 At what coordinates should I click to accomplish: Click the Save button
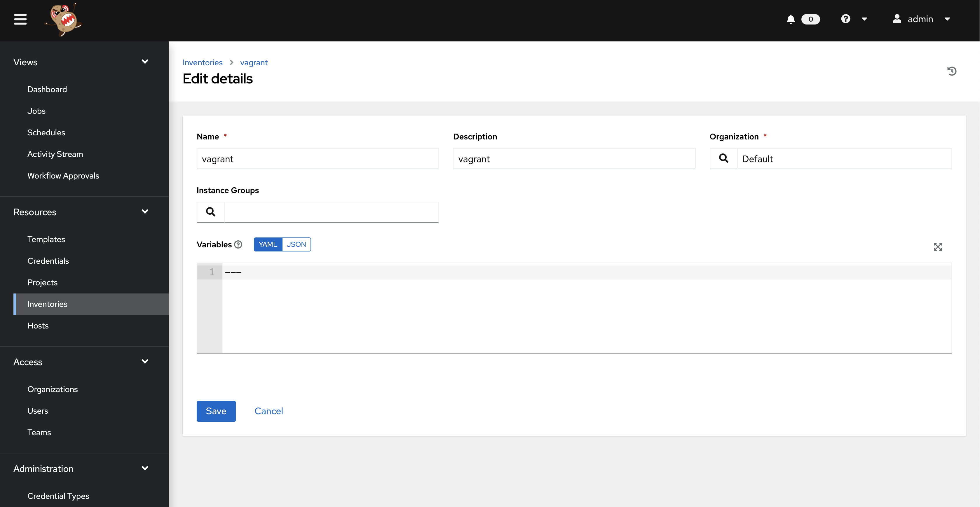[216, 411]
